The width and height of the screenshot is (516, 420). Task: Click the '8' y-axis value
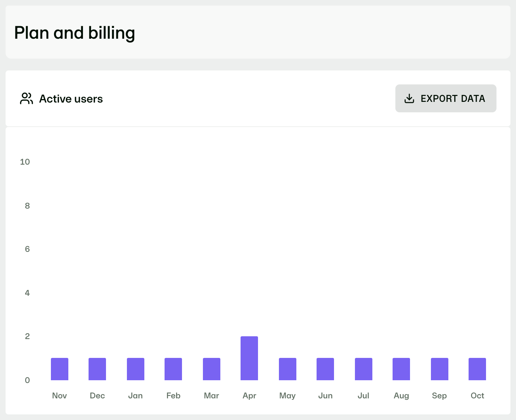point(27,206)
